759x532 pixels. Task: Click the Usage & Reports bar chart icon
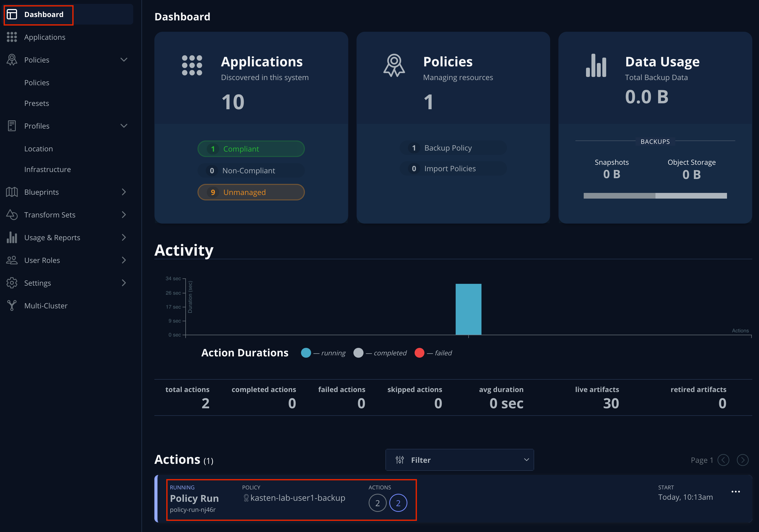12,237
